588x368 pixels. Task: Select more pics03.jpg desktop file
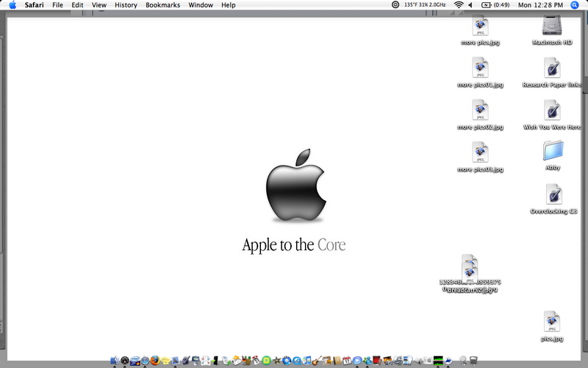point(480,152)
